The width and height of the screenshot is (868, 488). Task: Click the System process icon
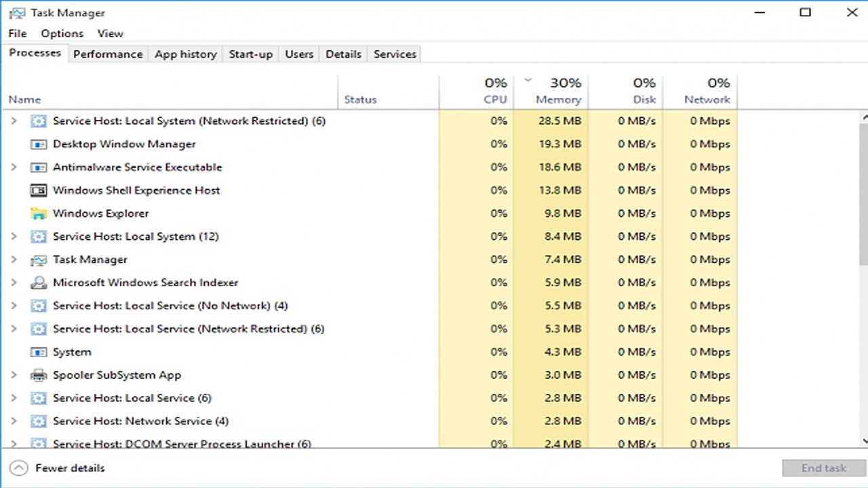click(39, 352)
